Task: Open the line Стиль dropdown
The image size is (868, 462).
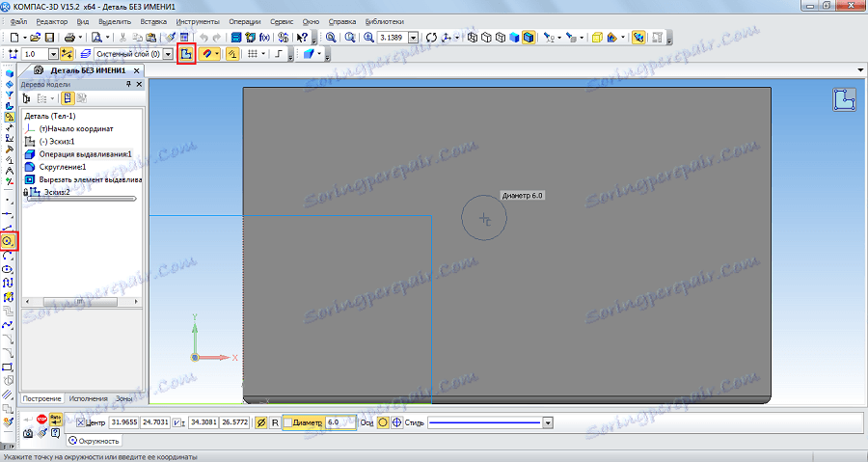Action: coord(548,422)
